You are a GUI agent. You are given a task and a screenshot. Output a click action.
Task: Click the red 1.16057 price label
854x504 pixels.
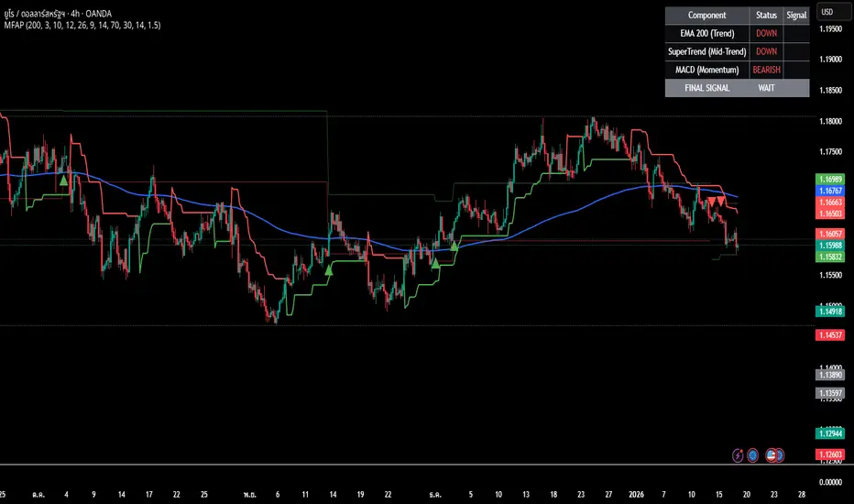(830, 234)
